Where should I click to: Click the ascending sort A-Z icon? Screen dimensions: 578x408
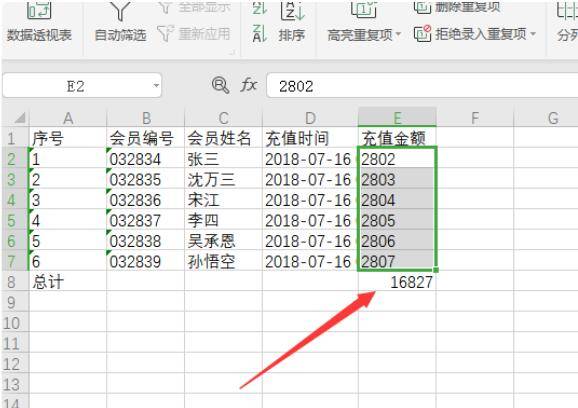click(260, 7)
